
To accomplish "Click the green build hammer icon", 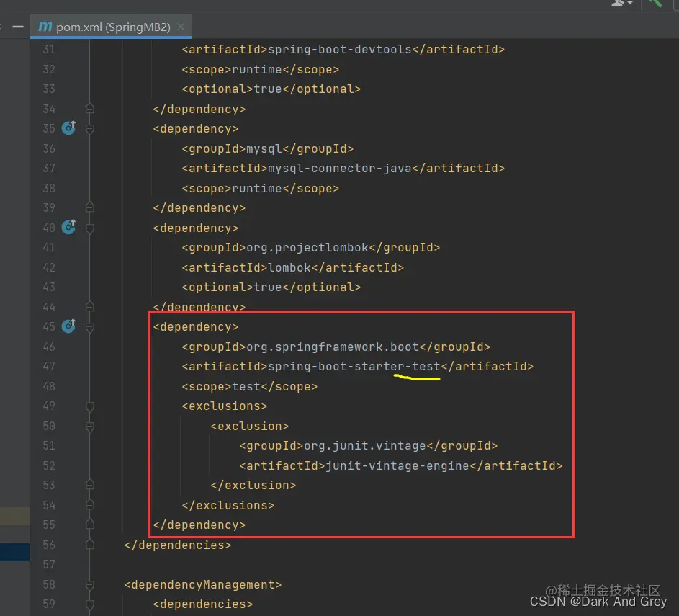I will (x=655, y=4).
